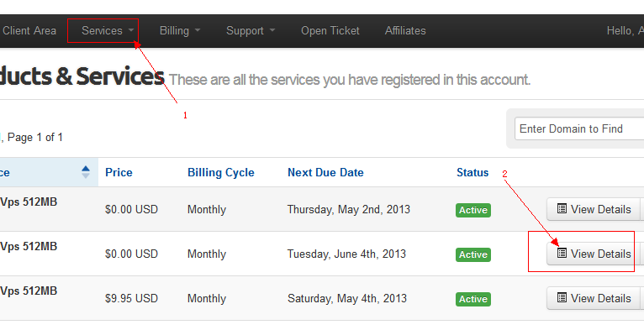
Task: Go to Open Ticket in navbar
Action: coord(330,30)
